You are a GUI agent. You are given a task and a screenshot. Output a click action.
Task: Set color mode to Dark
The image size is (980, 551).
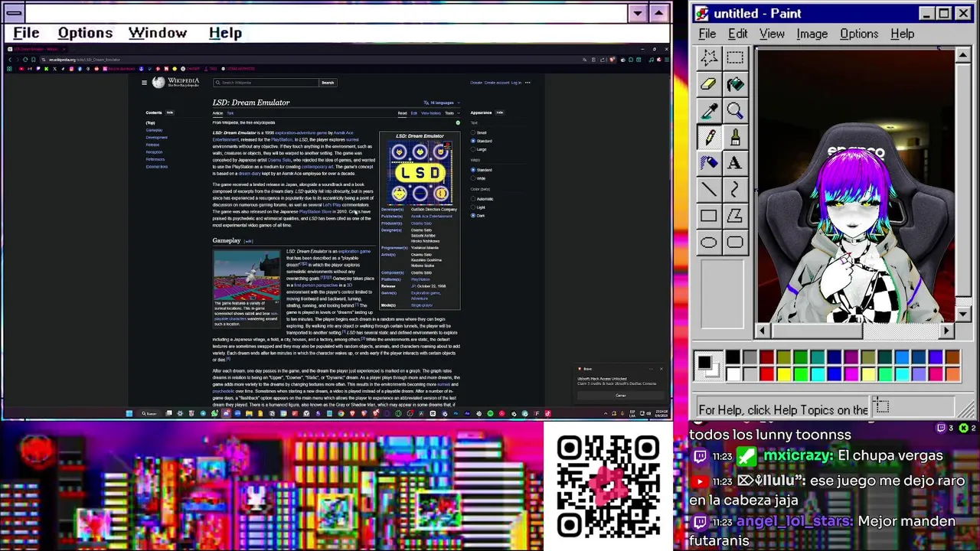473,216
